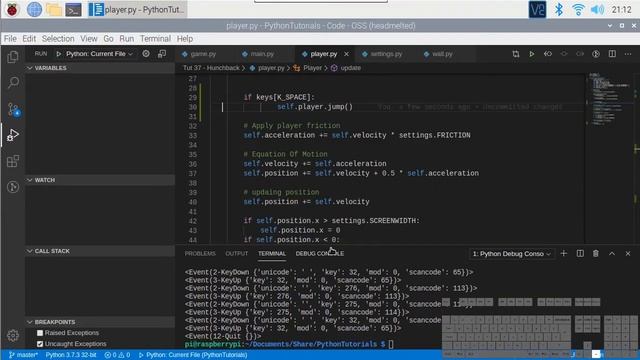Screen dimensions: 640x360
Task: Click Raspberry Pi menu icon
Action: 12,9
